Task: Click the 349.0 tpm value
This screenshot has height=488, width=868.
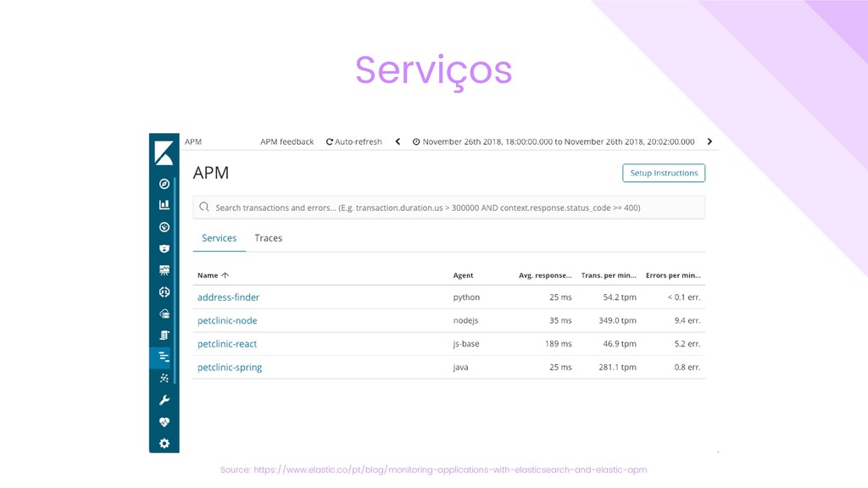Action: click(617, 320)
